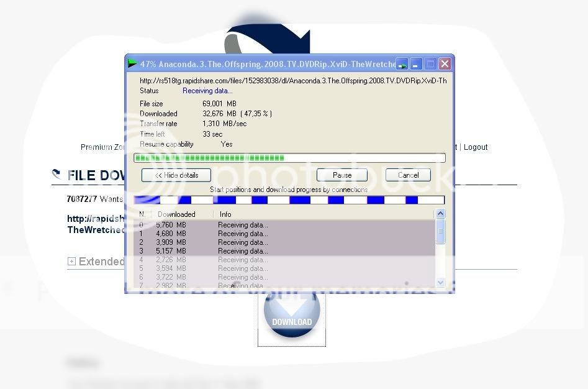588x389 pixels.
Task: Click the green download manager title bar icon
Action: [132, 63]
